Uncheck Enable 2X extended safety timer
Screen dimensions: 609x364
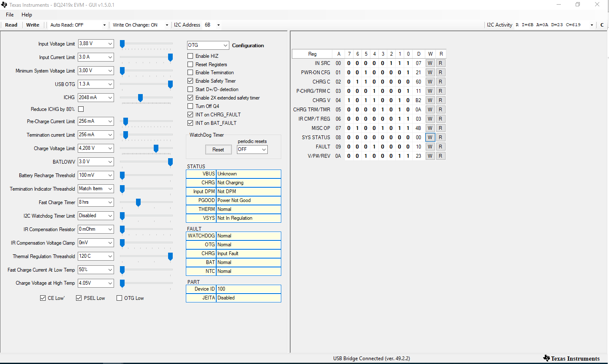point(190,98)
